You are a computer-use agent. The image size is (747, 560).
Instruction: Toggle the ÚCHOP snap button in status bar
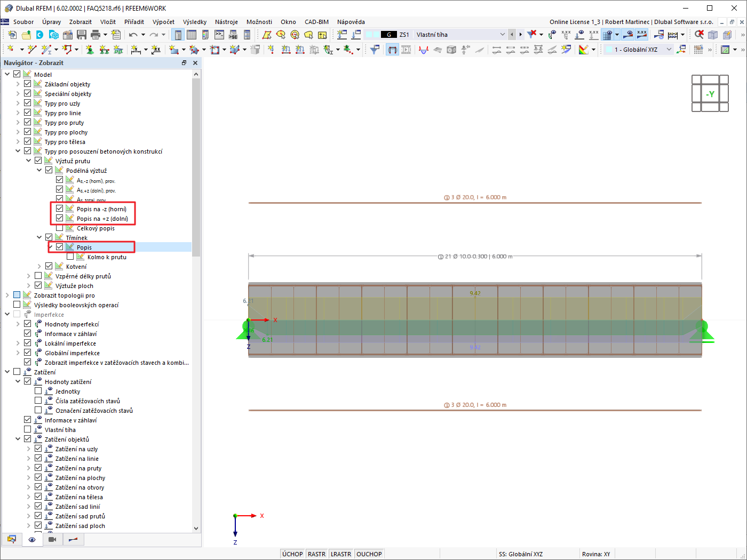(x=292, y=554)
